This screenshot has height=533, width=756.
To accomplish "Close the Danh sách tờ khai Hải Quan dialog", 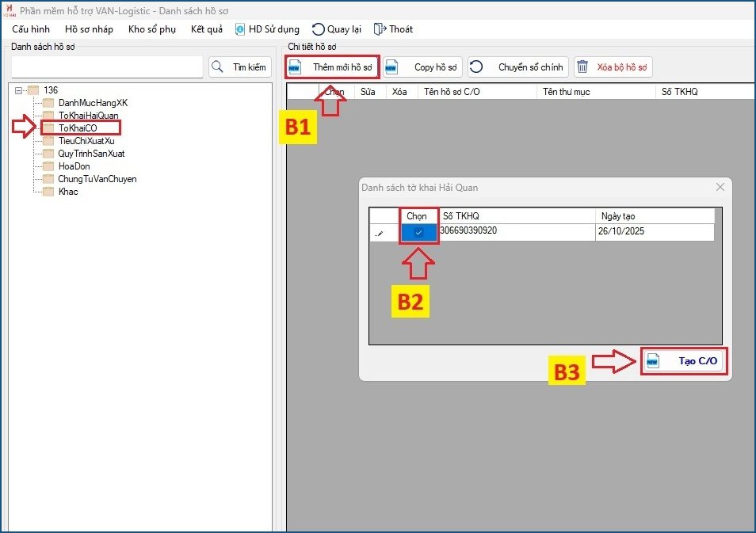I will point(720,188).
